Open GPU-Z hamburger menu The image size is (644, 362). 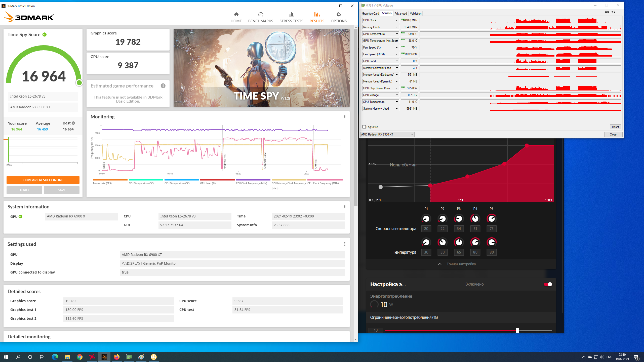pyautogui.click(x=620, y=12)
